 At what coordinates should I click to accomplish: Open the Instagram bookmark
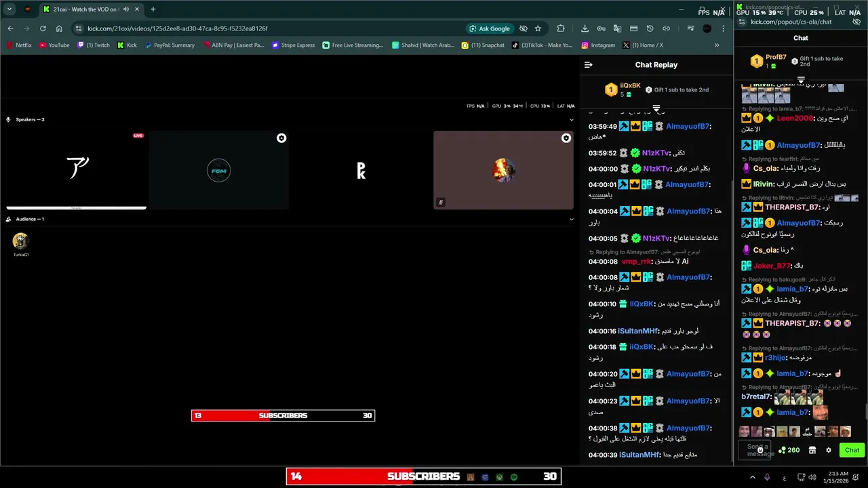(598, 45)
